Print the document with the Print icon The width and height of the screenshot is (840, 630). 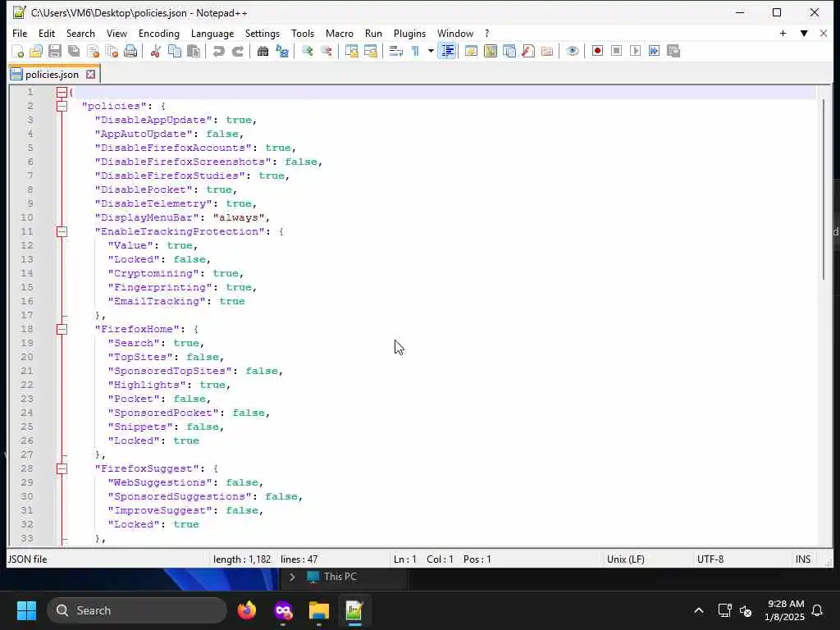pyautogui.click(x=130, y=51)
